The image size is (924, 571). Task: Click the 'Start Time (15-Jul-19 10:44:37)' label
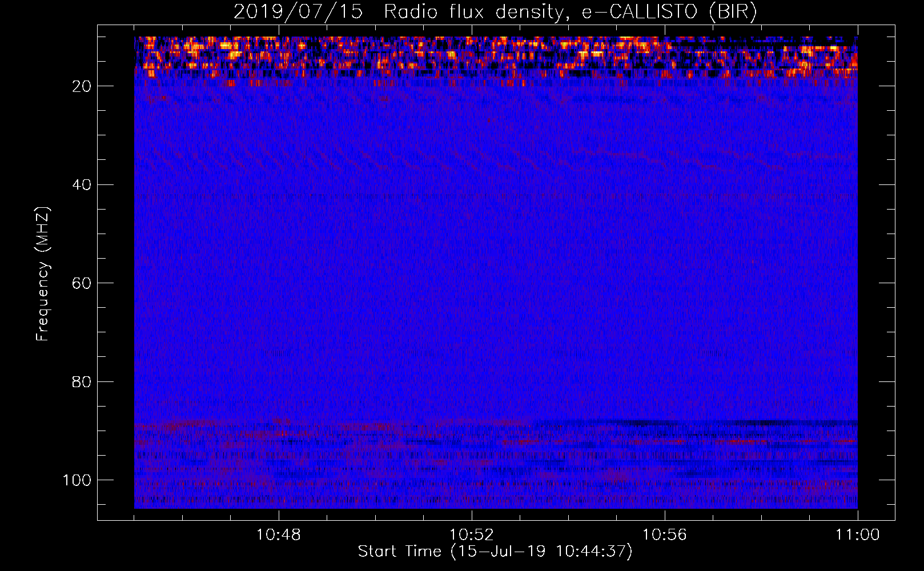point(495,552)
